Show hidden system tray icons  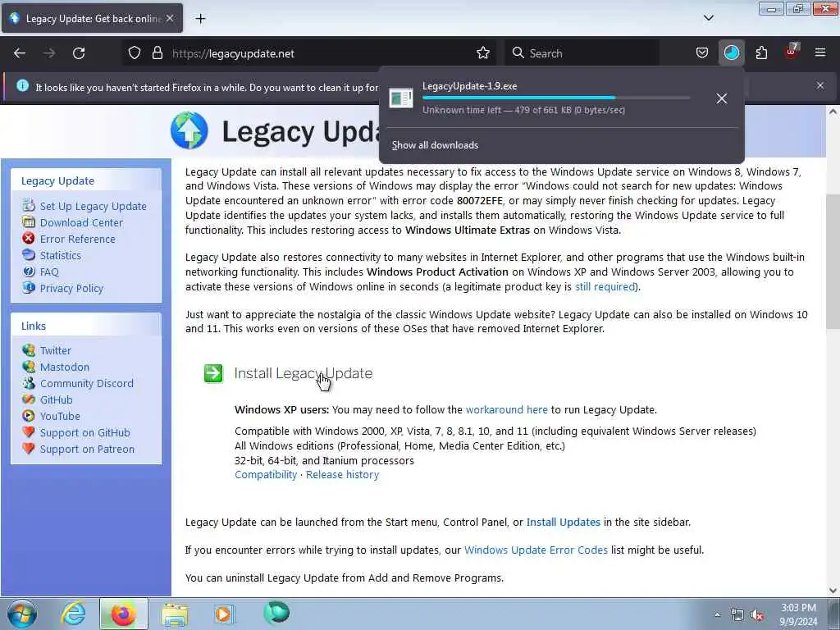(x=717, y=614)
